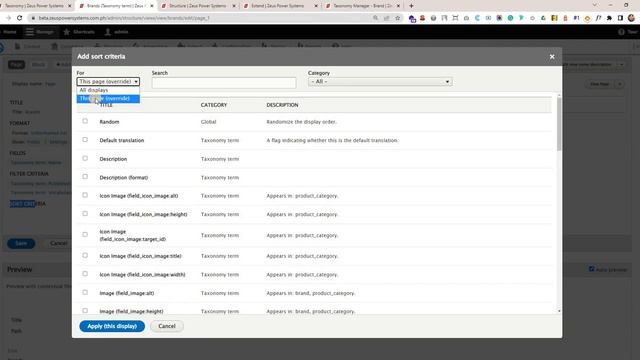This screenshot has width=640, height=360.
Task: Tick the Description (format) checkbox
Action: pyautogui.click(x=85, y=177)
